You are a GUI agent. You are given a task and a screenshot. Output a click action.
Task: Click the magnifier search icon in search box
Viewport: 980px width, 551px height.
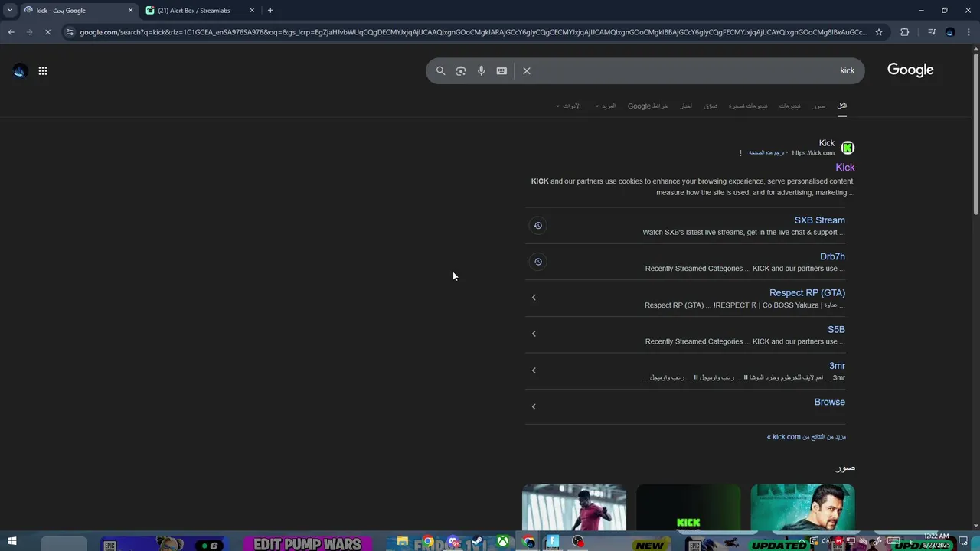[x=440, y=70]
